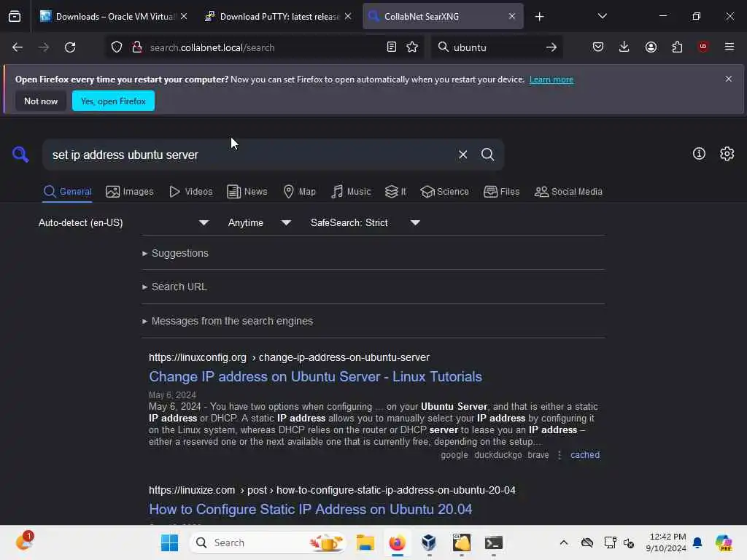Screen dimensions: 747x560
Task: Open a new browser tab
Action: click(539, 17)
